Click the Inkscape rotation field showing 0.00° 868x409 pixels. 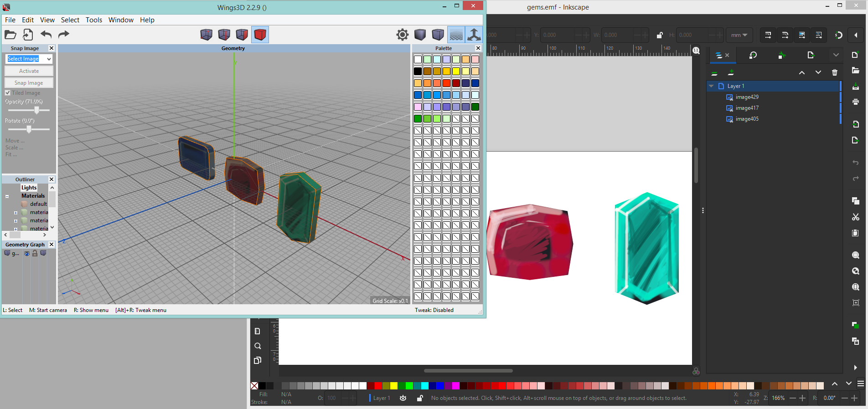tap(829, 398)
